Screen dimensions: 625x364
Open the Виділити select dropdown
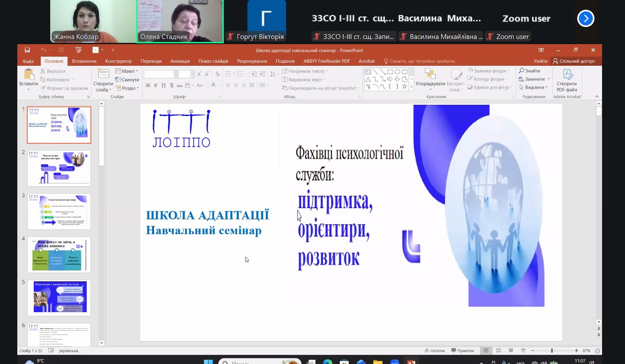click(534, 87)
